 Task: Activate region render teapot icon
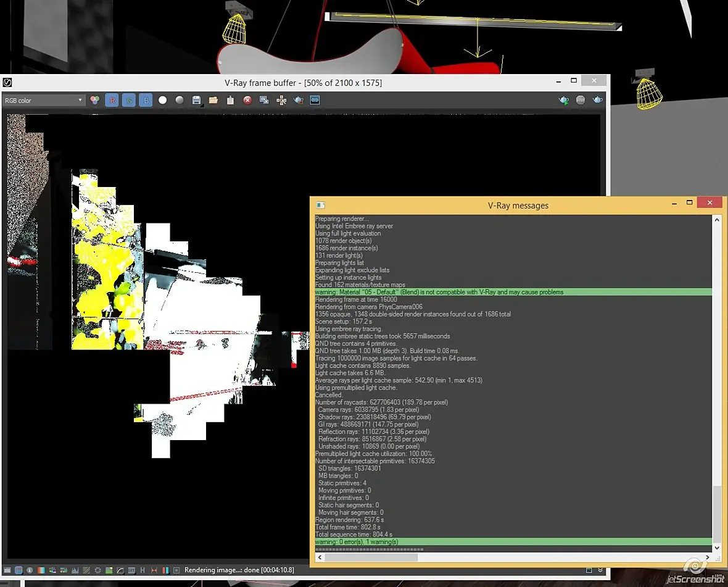tap(298, 100)
